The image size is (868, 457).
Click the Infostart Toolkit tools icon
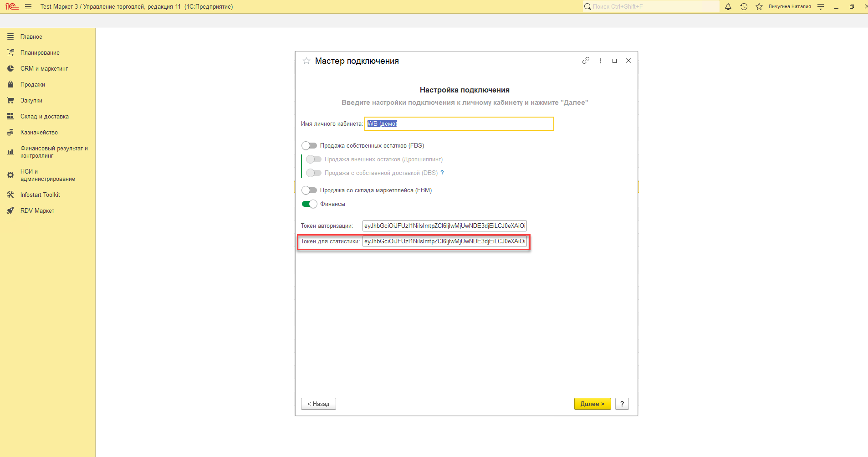pos(10,195)
